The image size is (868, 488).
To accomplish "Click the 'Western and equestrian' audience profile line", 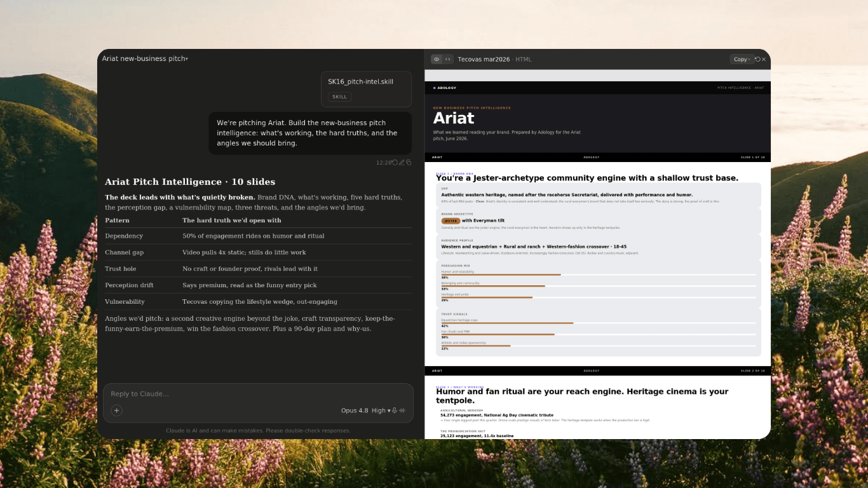I will pyautogui.click(x=534, y=247).
